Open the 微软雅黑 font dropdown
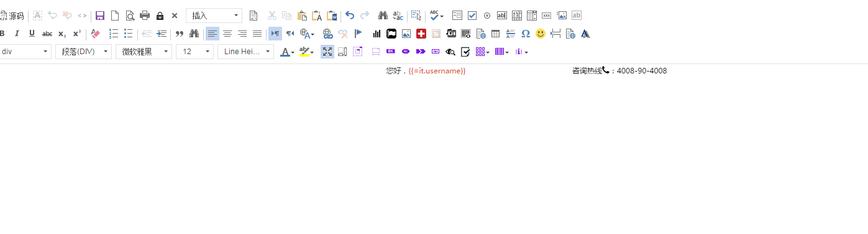This screenshot has width=868, height=234. (x=144, y=52)
